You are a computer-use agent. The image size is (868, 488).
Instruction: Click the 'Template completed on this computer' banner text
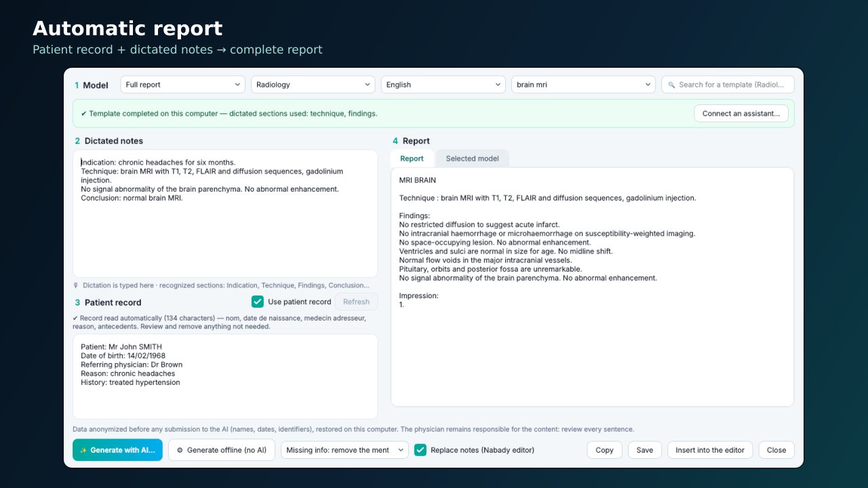click(x=229, y=114)
